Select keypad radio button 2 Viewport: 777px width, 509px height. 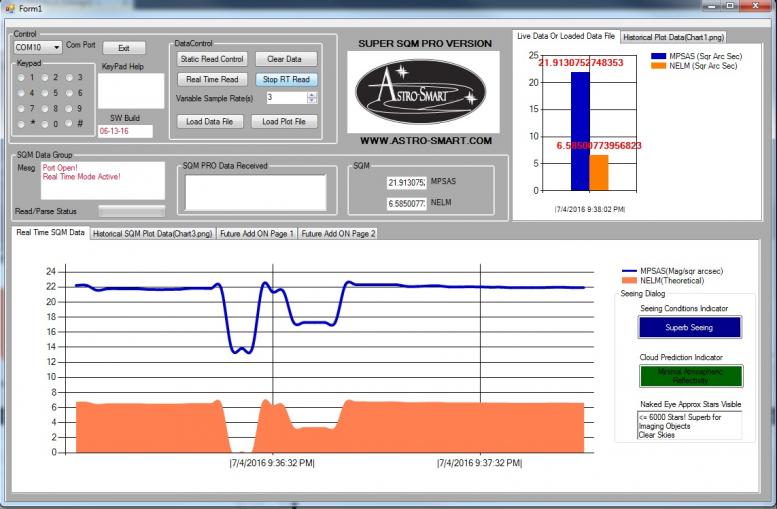point(45,78)
